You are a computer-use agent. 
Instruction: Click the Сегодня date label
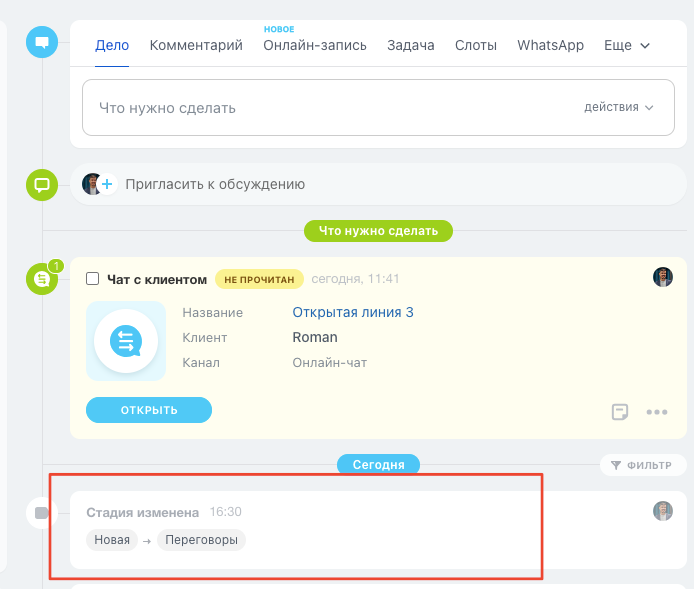[x=378, y=464]
